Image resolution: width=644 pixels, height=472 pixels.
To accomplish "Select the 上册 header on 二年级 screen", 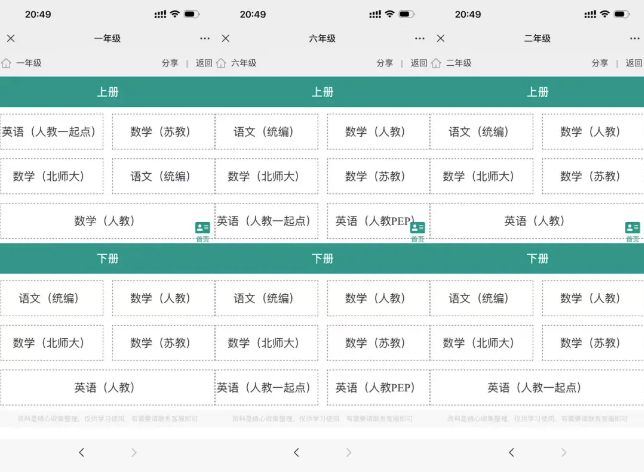I will tap(537, 92).
